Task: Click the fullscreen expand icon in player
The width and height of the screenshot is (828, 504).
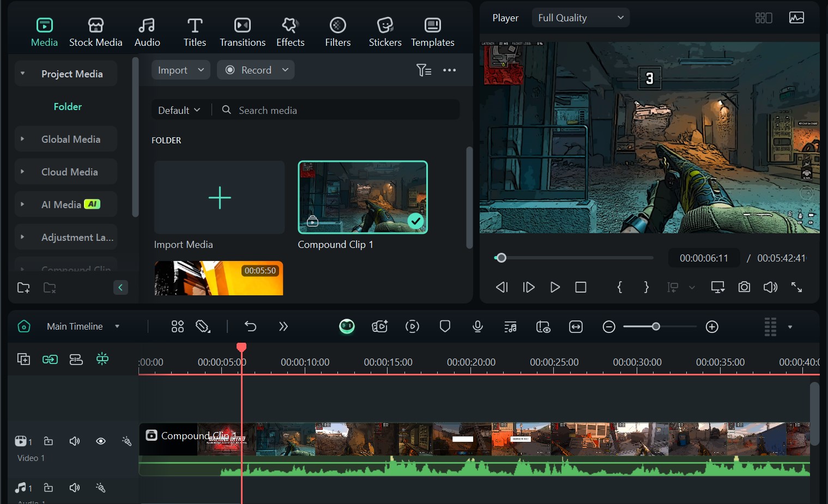Action: coord(796,287)
